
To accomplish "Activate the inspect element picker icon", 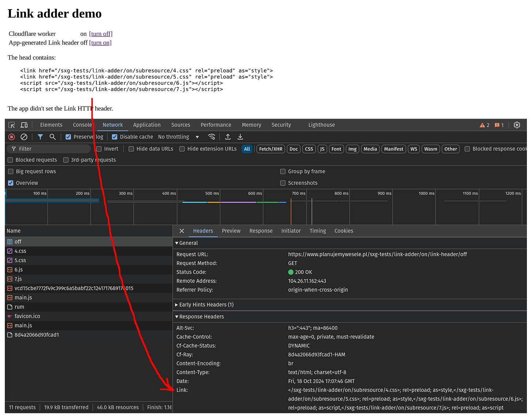I will point(12,125).
